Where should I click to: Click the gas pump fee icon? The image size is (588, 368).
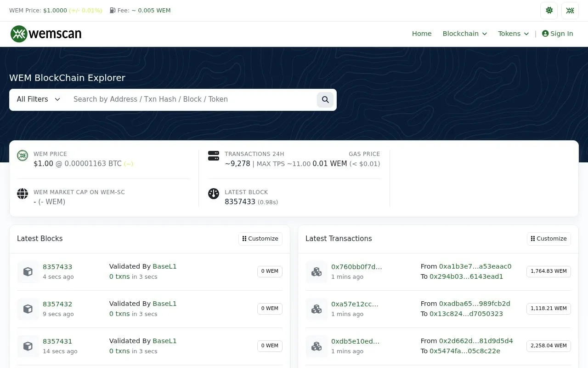click(113, 10)
